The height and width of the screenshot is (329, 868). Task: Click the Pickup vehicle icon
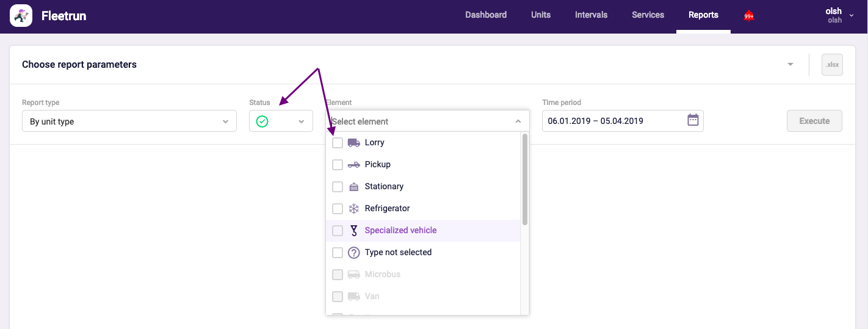click(x=353, y=165)
